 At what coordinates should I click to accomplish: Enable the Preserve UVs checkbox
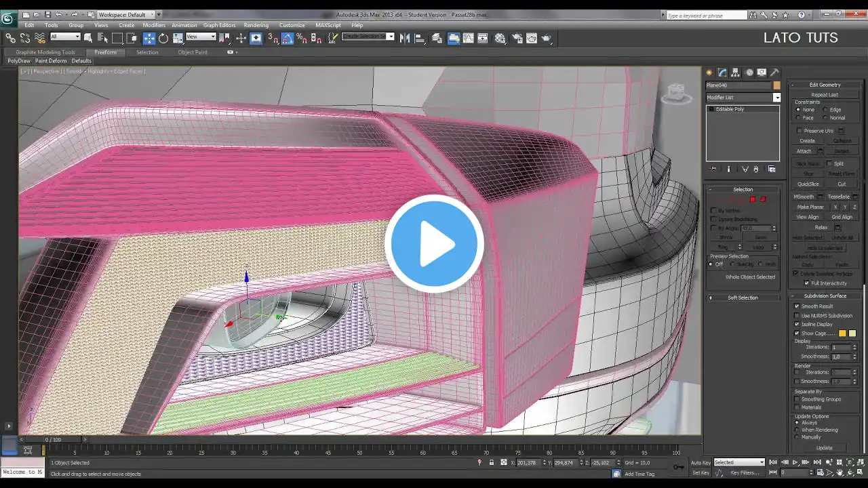click(x=800, y=131)
